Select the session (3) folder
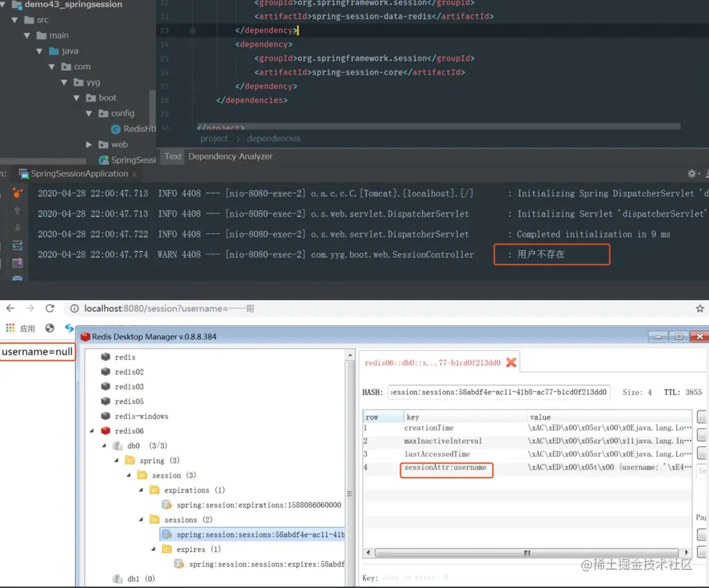709x588 pixels. [x=173, y=475]
